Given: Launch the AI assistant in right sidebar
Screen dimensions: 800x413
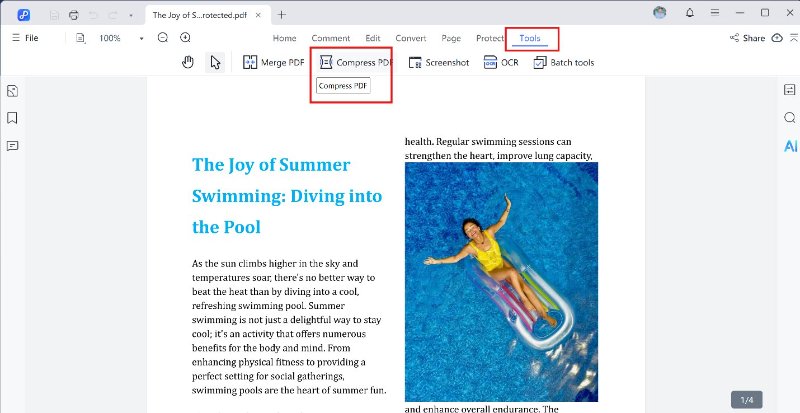Looking at the screenshot, I should pos(789,146).
